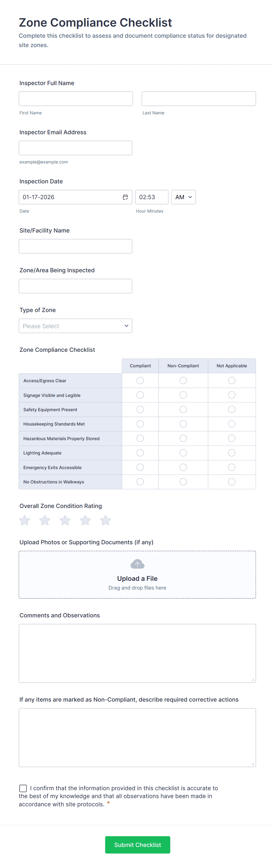Open the calendar date picker icon
Viewport: 272px width, 868px height.
click(x=125, y=197)
